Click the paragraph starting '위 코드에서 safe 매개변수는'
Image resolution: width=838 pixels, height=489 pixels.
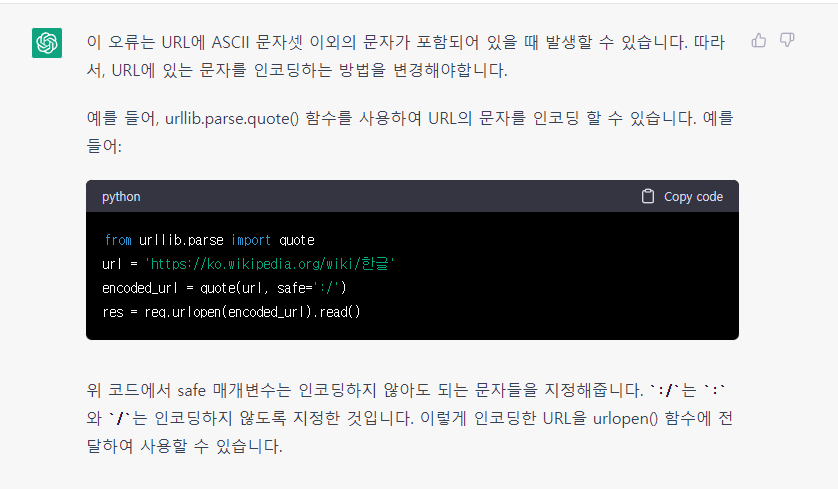click(409, 418)
